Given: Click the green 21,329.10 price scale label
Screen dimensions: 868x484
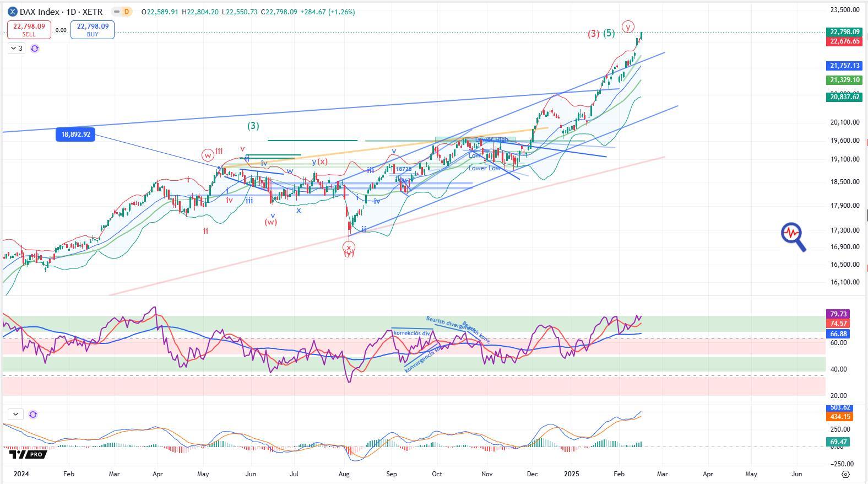Looking at the screenshot, I should [845, 80].
